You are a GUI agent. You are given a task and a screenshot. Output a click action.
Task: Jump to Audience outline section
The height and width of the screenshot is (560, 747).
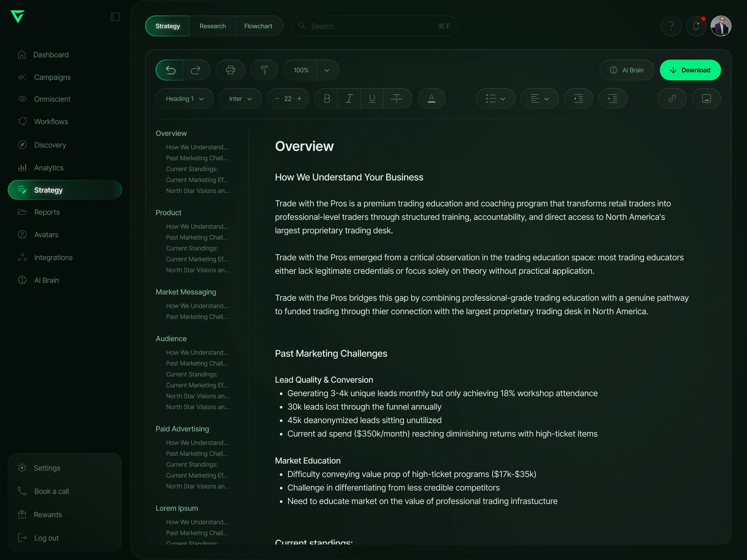click(171, 339)
